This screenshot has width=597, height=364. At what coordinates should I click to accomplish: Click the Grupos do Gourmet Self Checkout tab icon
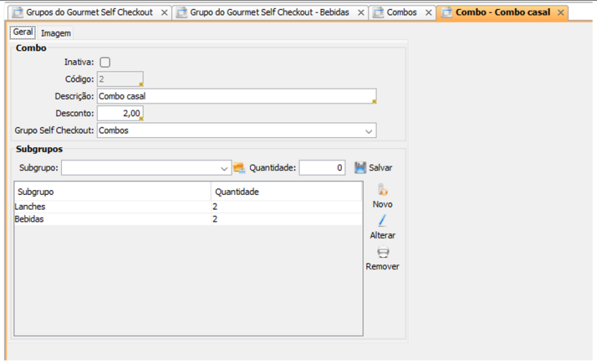pyautogui.click(x=18, y=13)
